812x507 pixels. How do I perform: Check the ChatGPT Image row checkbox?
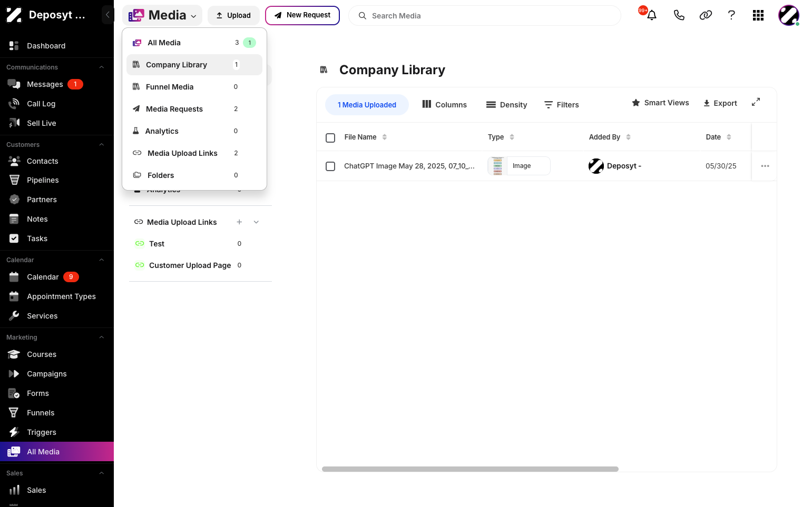(330, 166)
